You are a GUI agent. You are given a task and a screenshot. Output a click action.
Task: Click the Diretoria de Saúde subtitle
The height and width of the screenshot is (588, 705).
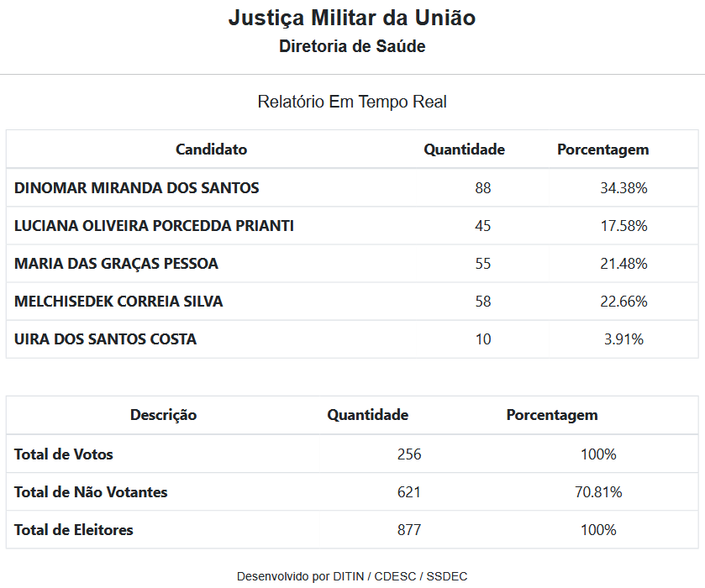[352, 46]
